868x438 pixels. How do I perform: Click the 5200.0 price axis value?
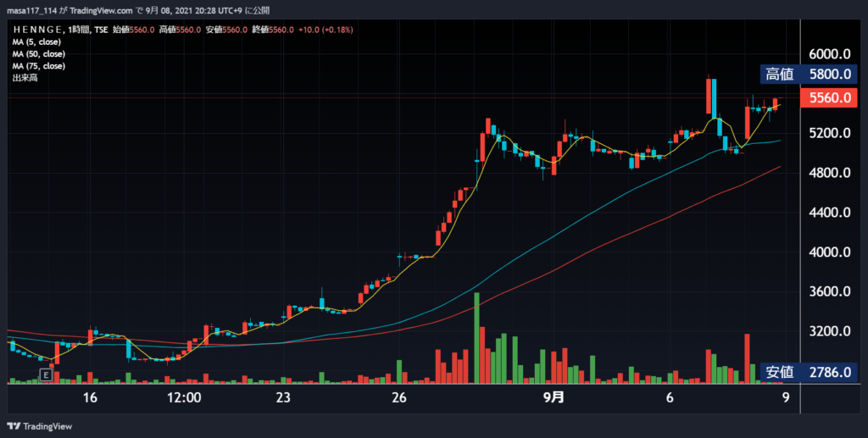click(830, 133)
